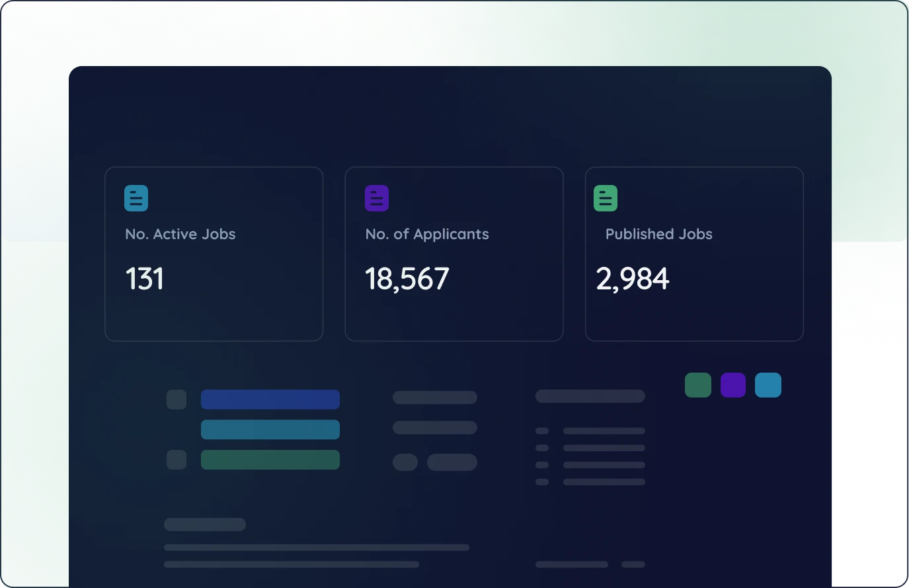Click the green document icon above Published Jobs
Image resolution: width=909 pixels, height=588 pixels.
606,198
